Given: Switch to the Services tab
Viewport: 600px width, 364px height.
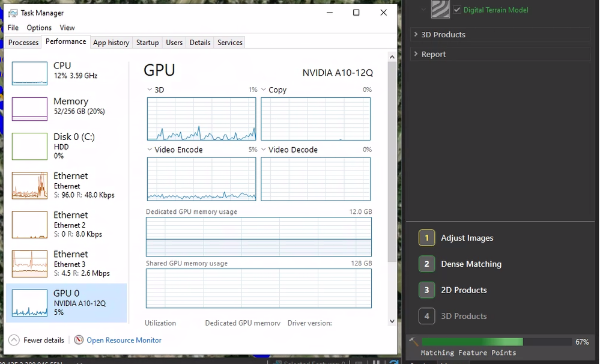Looking at the screenshot, I should coord(230,43).
